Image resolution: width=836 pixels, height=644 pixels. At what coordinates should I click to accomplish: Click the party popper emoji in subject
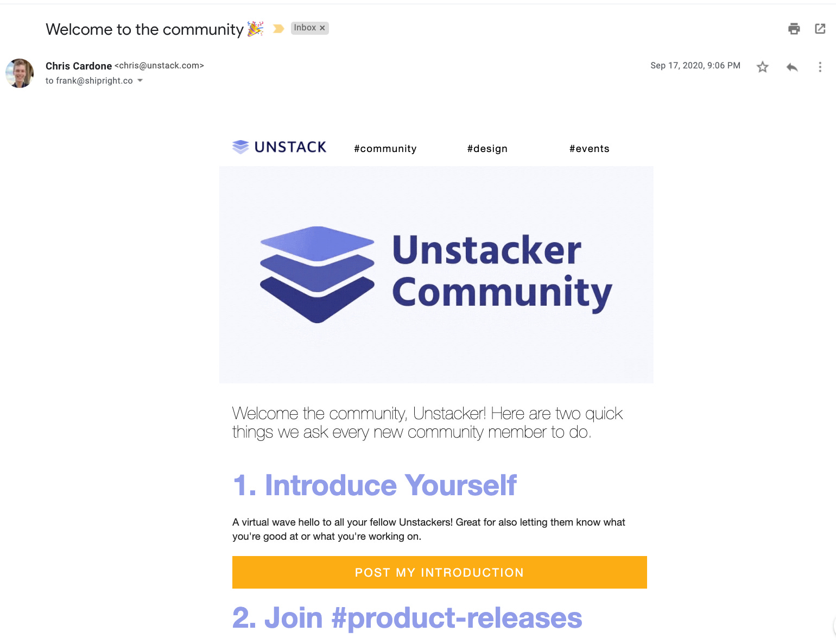point(256,29)
